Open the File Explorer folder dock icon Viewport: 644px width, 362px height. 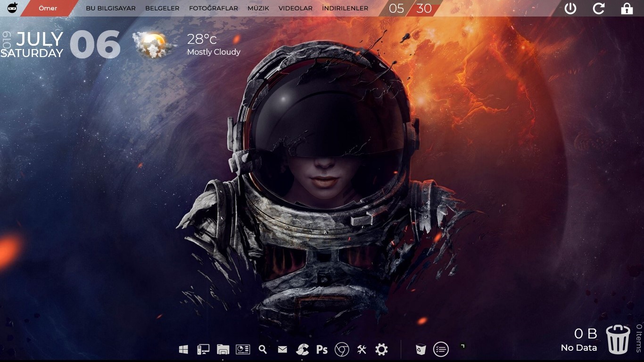pyautogui.click(x=223, y=349)
